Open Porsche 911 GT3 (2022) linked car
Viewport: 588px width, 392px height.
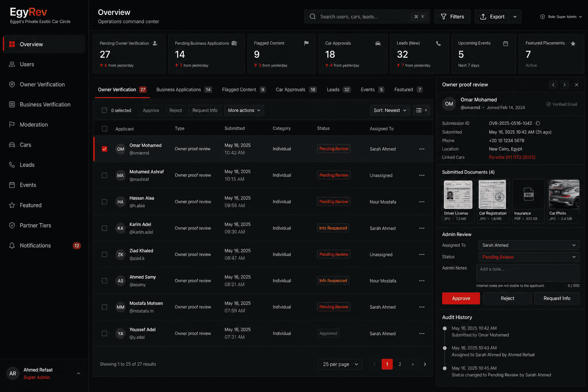click(512, 157)
